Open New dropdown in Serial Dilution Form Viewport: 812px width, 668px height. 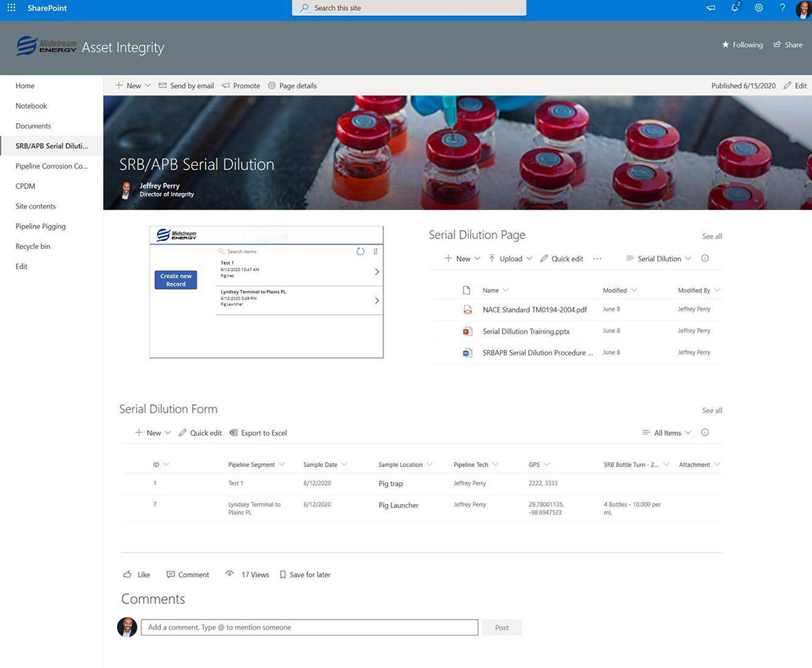[x=153, y=432]
